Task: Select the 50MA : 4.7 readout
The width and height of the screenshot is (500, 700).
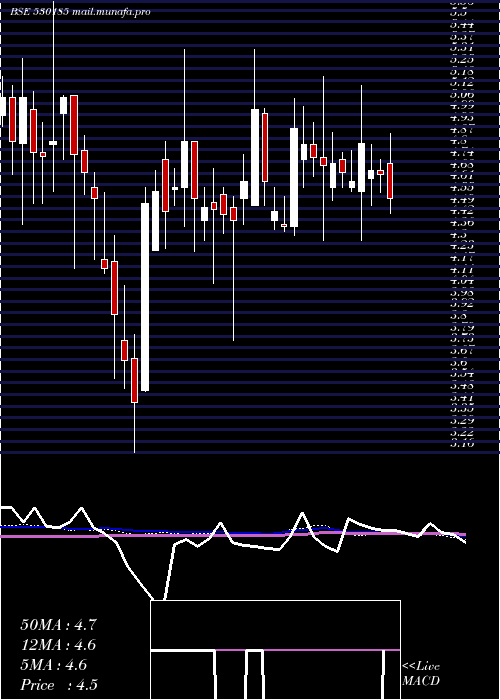Action: click(58, 625)
